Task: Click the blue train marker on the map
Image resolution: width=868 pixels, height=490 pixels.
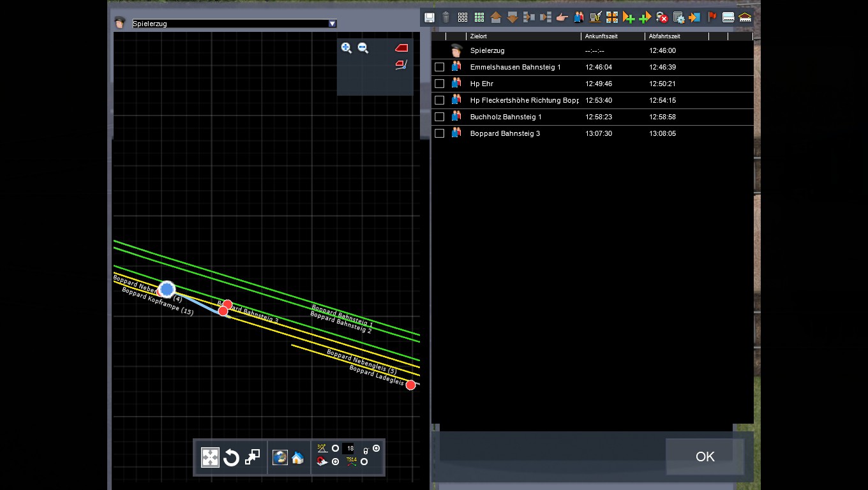Action: [x=167, y=289]
